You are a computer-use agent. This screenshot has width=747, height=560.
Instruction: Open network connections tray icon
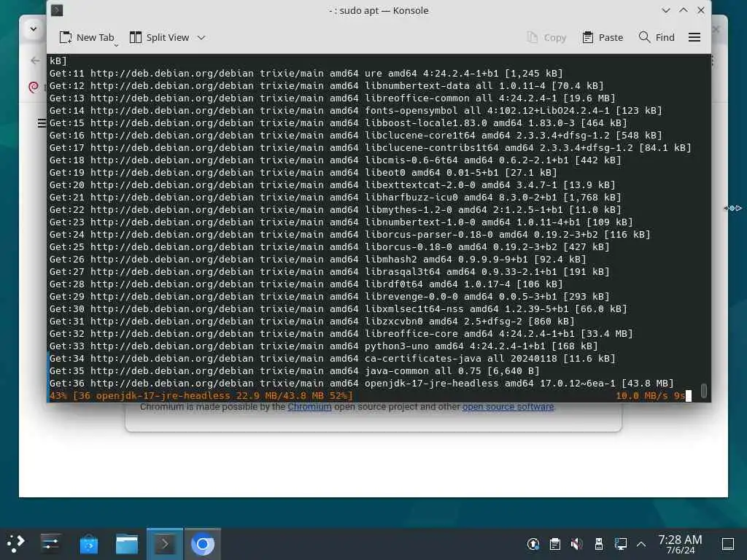(621, 544)
